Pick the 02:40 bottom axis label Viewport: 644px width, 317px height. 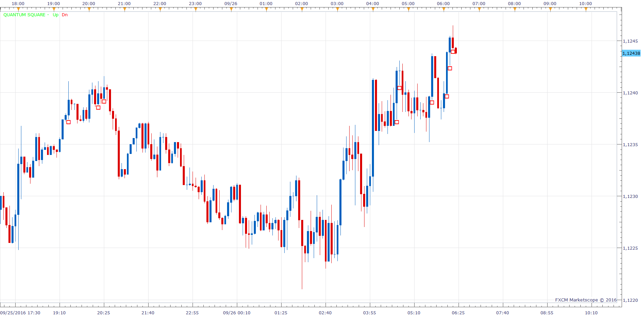(325, 313)
